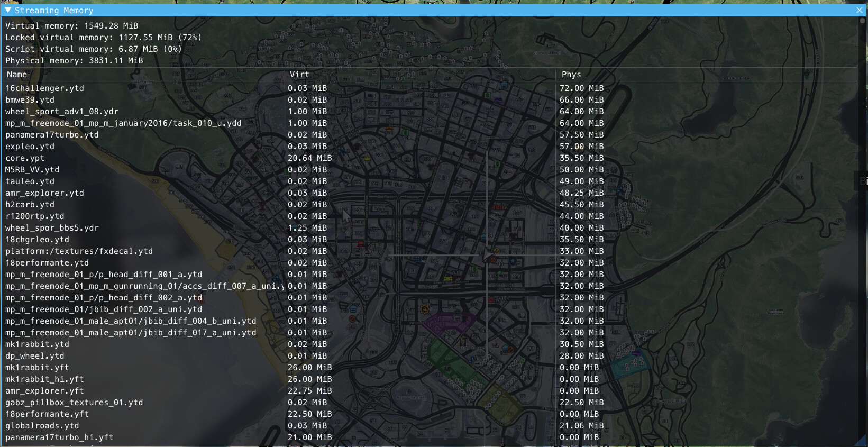Select 18performante.yft entry
The image size is (868, 447).
[x=47, y=414]
